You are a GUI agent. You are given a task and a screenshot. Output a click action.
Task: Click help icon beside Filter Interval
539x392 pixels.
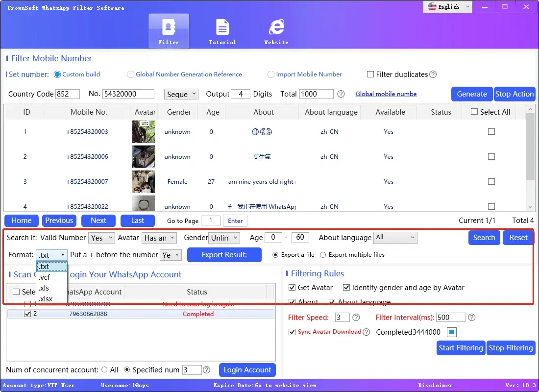tap(471, 318)
